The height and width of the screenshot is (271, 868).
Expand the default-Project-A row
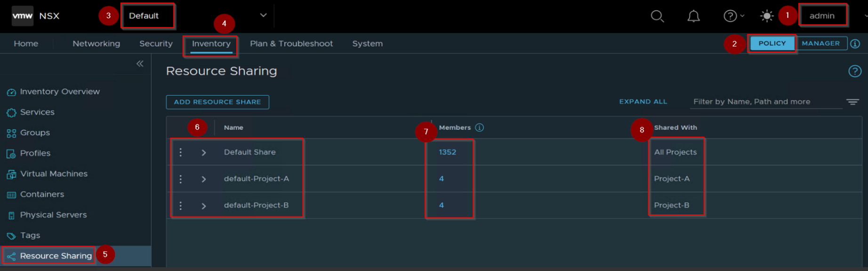point(204,179)
